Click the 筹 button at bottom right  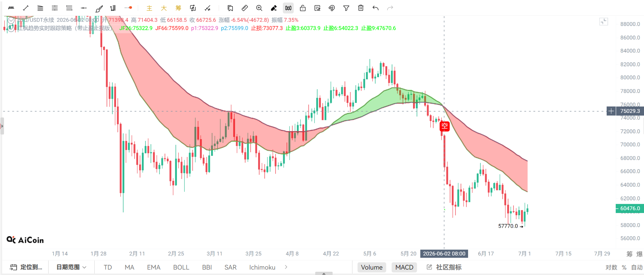coord(629,254)
